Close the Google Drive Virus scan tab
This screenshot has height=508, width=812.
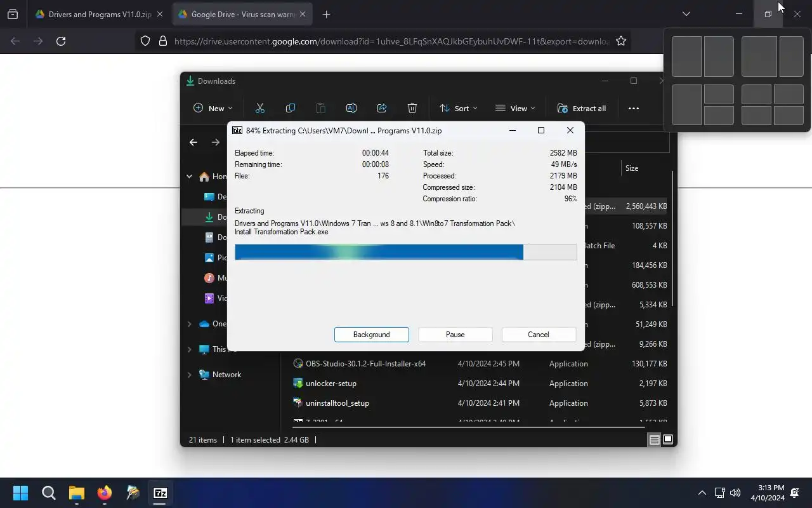click(303, 14)
